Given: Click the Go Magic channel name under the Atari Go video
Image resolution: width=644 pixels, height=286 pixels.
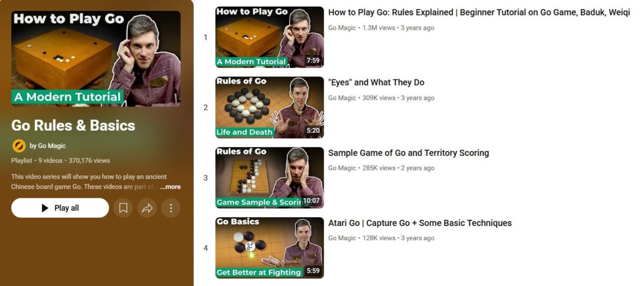Looking at the screenshot, I should [x=342, y=238].
